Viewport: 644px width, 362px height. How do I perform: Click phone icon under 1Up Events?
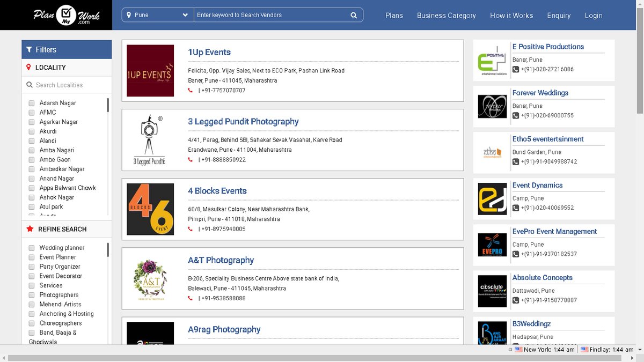pos(191,91)
